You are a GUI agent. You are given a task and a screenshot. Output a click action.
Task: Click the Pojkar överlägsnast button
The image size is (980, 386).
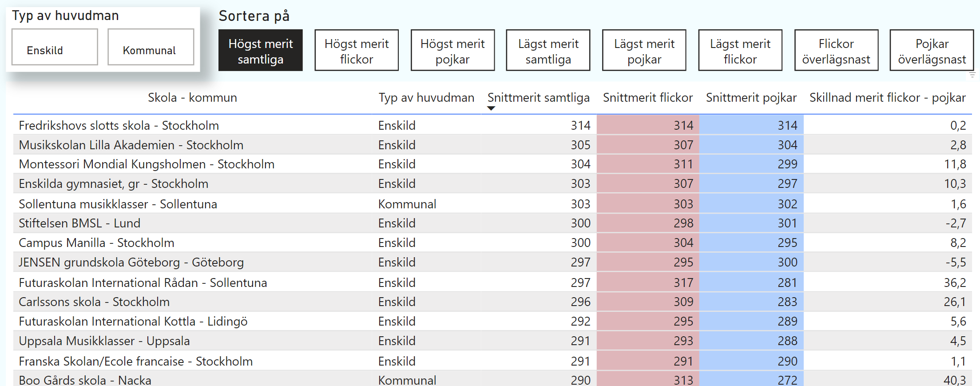932,51
